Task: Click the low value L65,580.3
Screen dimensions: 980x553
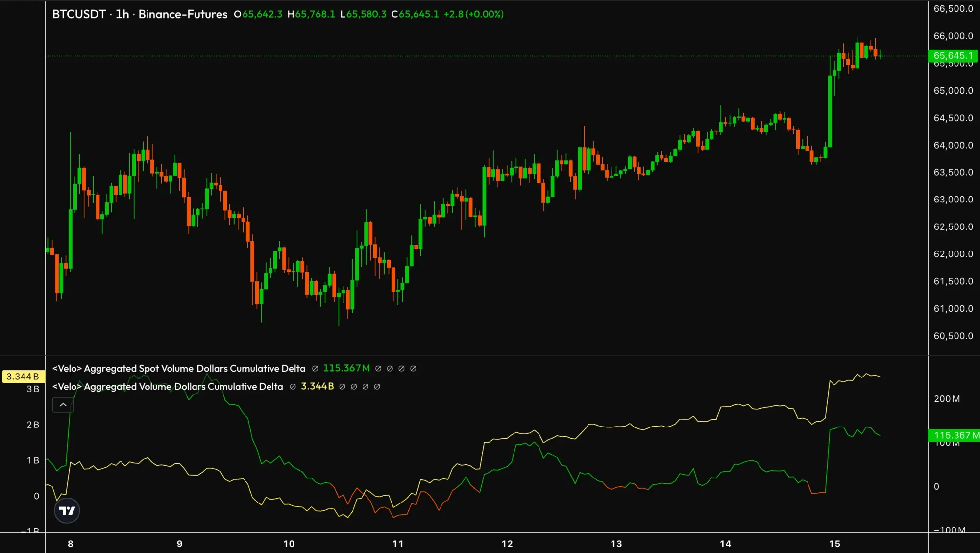Action: click(363, 14)
